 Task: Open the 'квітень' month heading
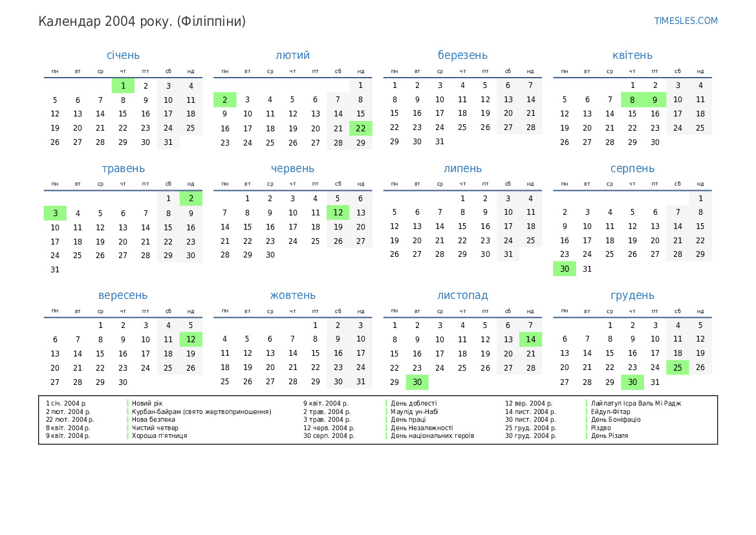point(632,55)
